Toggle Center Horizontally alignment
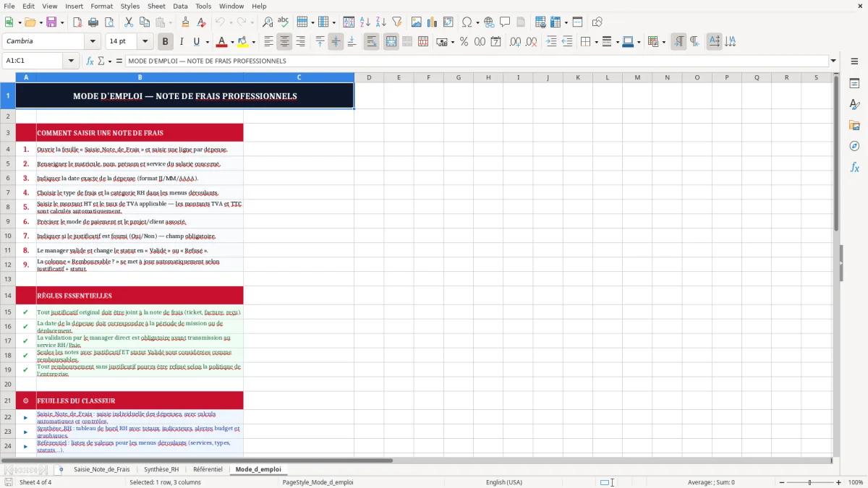 pos(285,42)
